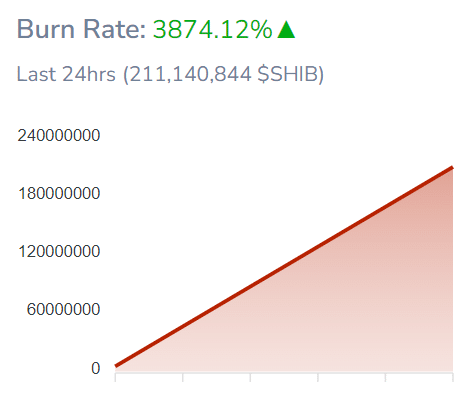
Task: Click the 211,140,844 $SHIB amount
Action: [x=223, y=74]
